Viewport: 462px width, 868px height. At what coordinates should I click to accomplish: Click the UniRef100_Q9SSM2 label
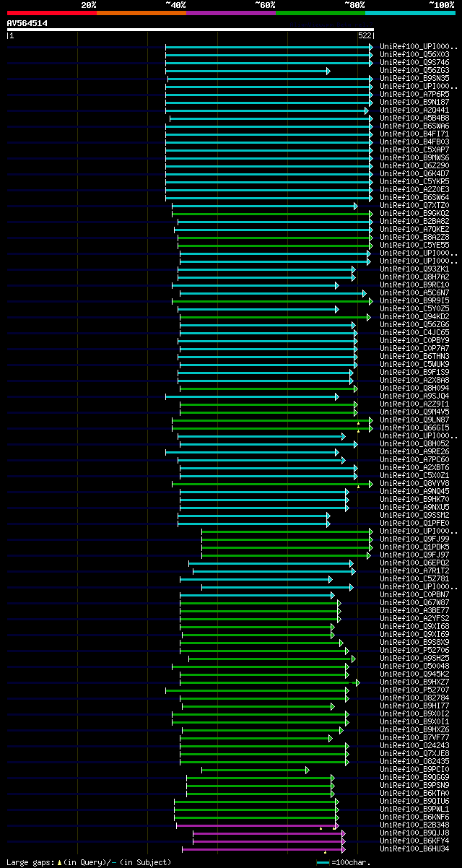click(414, 515)
